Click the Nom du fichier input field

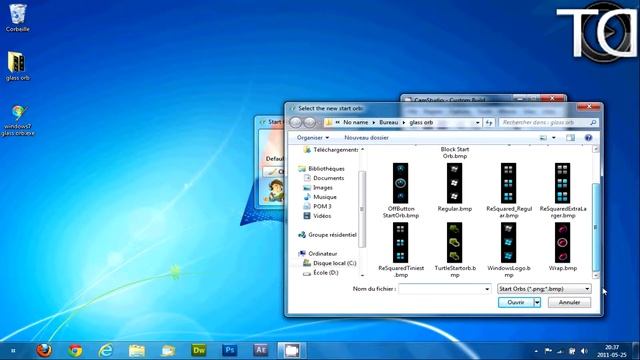click(x=441, y=289)
